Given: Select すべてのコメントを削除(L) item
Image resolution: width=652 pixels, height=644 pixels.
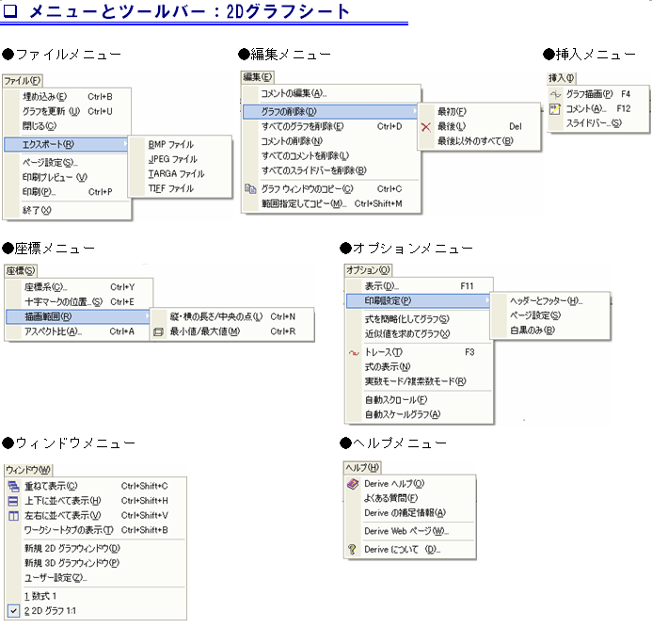Looking at the screenshot, I should click(x=331, y=156).
